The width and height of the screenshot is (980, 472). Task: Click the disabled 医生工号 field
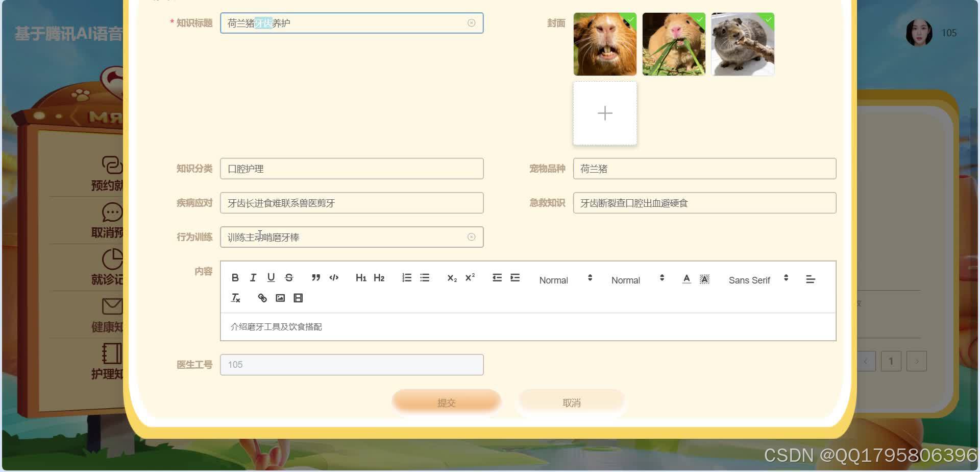[x=352, y=365]
